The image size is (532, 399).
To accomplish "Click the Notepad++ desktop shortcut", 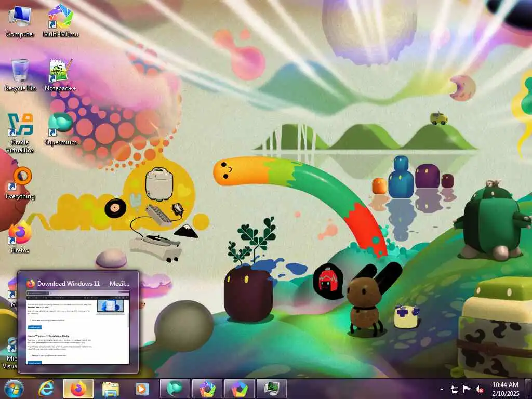I will pyautogui.click(x=60, y=75).
